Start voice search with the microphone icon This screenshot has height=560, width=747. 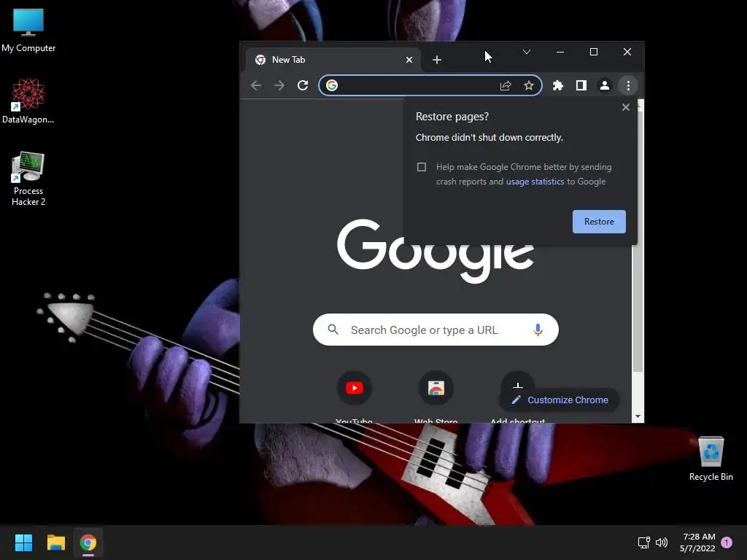(x=538, y=330)
